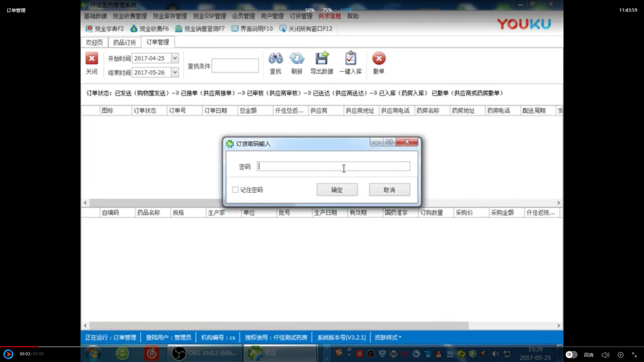This screenshot has height=362, width=644.
Task: Click the 查找条件 search input field
Action: 235,65
